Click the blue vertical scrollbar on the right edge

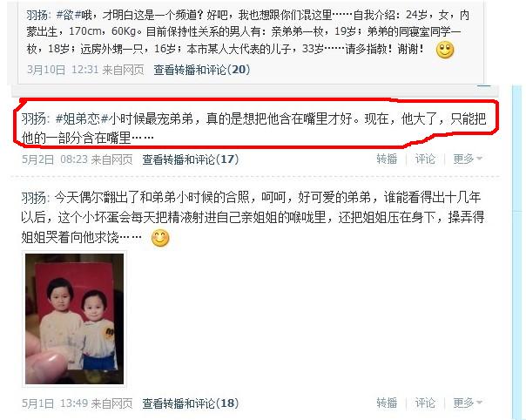[517, 252]
